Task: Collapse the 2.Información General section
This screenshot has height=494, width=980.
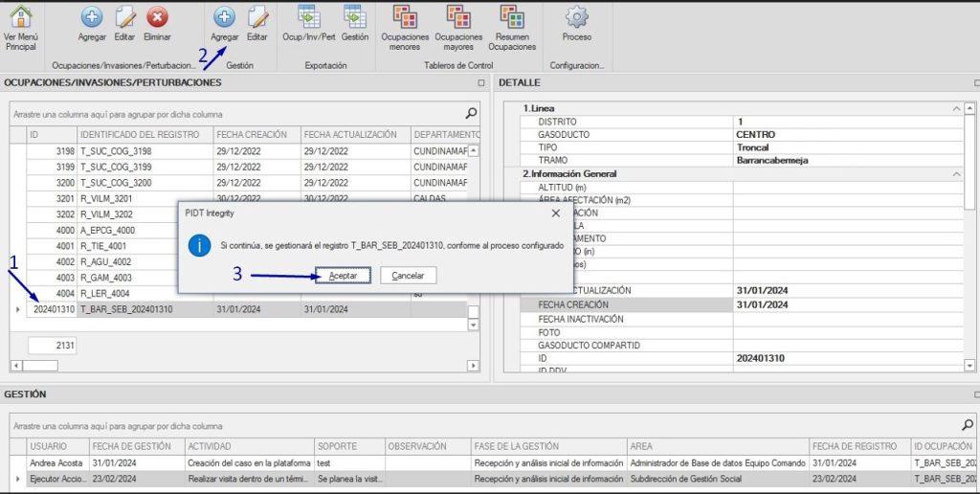Action: [957, 174]
